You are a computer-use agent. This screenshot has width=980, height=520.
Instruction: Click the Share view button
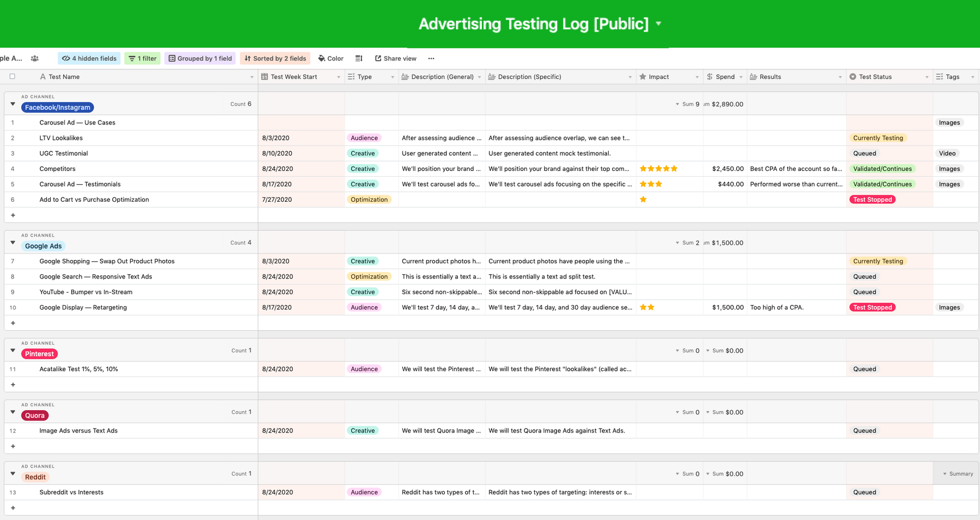[395, 59]
